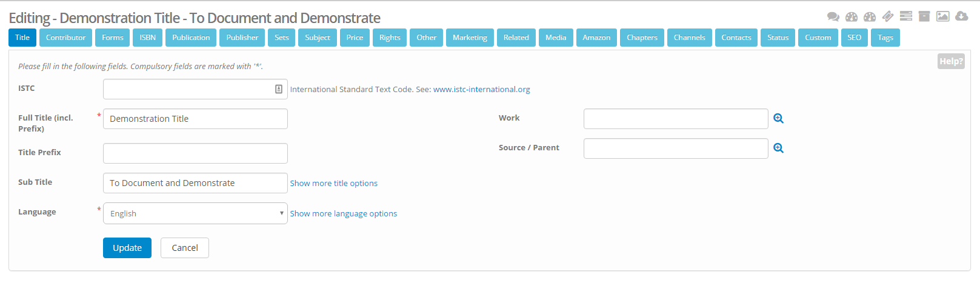
Task: Click the Help? button
Action: [950, 61]
